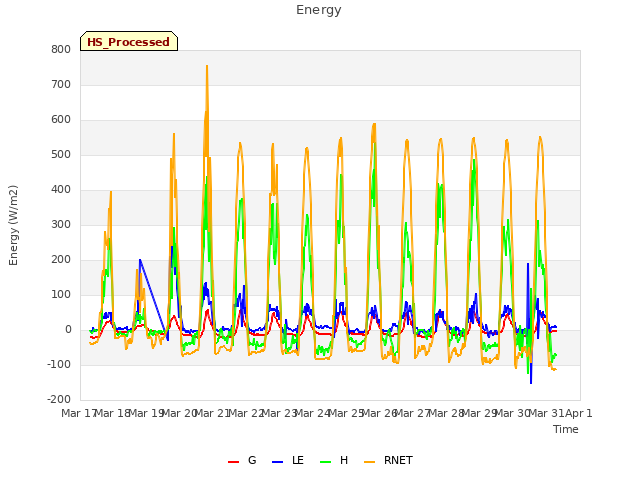Viewport: 640px width, 480px height.
Task: Click the Mar 24 x-axis date label
Action: pos(312,413)
